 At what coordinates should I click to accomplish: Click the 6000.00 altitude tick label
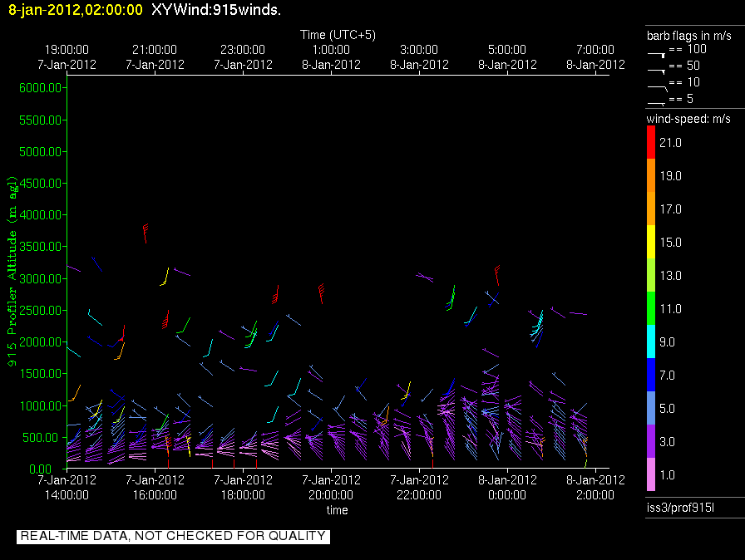[x=41, y=88]
